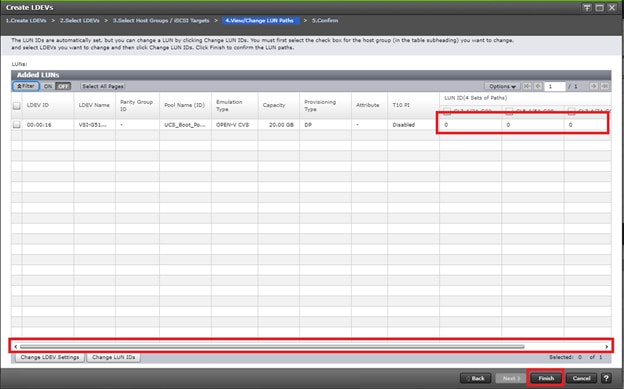Go to the first page of results

526,86
